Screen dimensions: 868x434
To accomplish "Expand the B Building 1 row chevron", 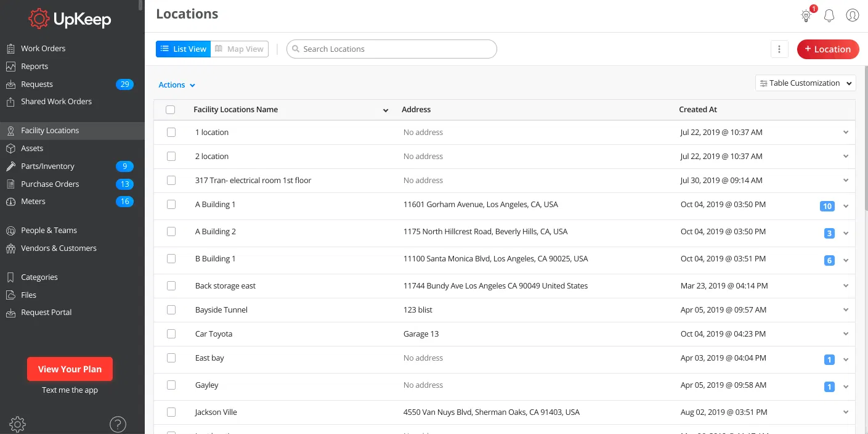I will (846, 261).
